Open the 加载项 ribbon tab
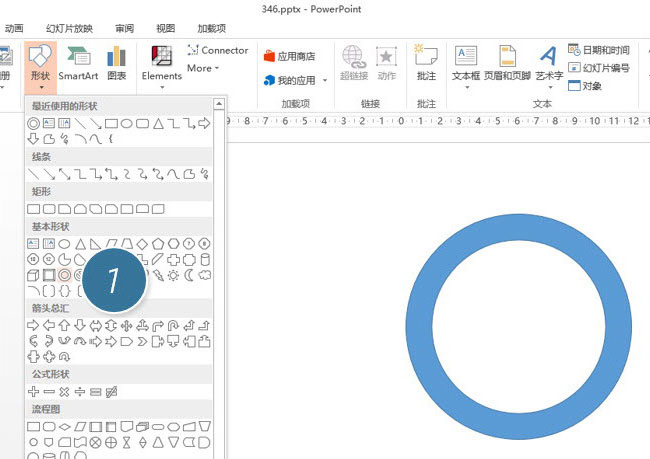Screen dimensions: 650x459 pos(211,28)
